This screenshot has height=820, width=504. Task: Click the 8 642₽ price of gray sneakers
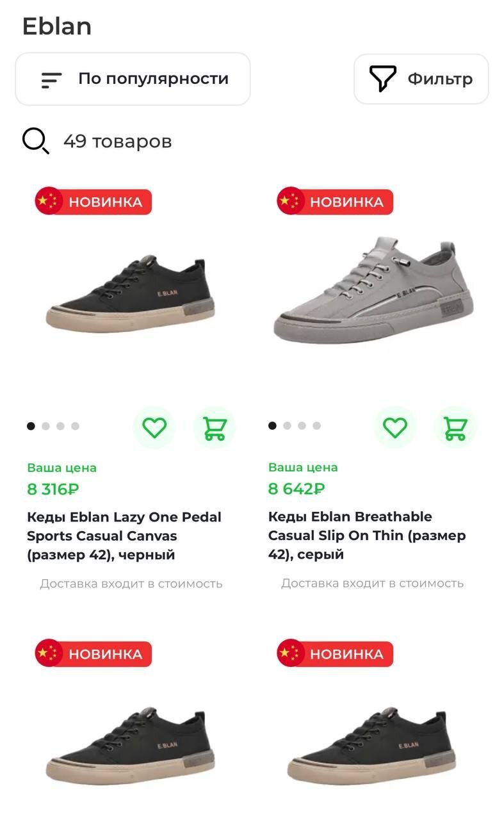(297, 489)
